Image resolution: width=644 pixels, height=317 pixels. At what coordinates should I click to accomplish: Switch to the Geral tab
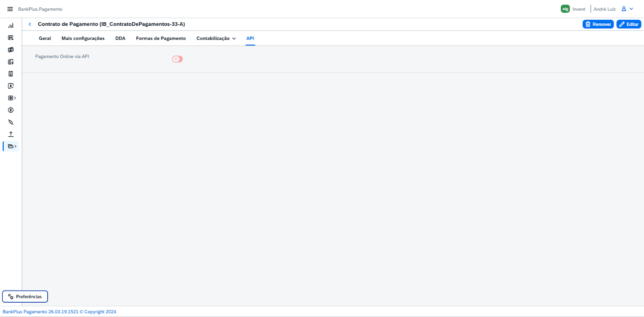click(x=45, y=38)
